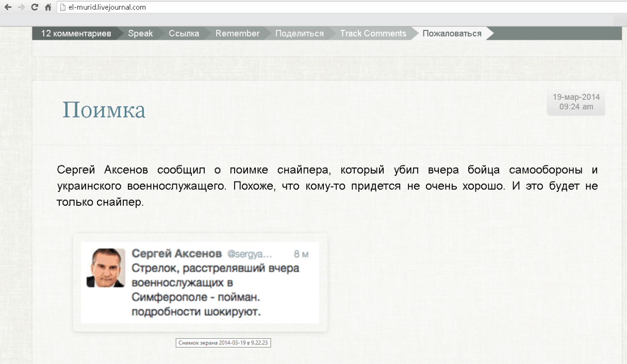Image resolution: width=627 pixels, height=364 pixels.
Task: Click the Снимок экрана caption label
Action: tap(223, 343)
